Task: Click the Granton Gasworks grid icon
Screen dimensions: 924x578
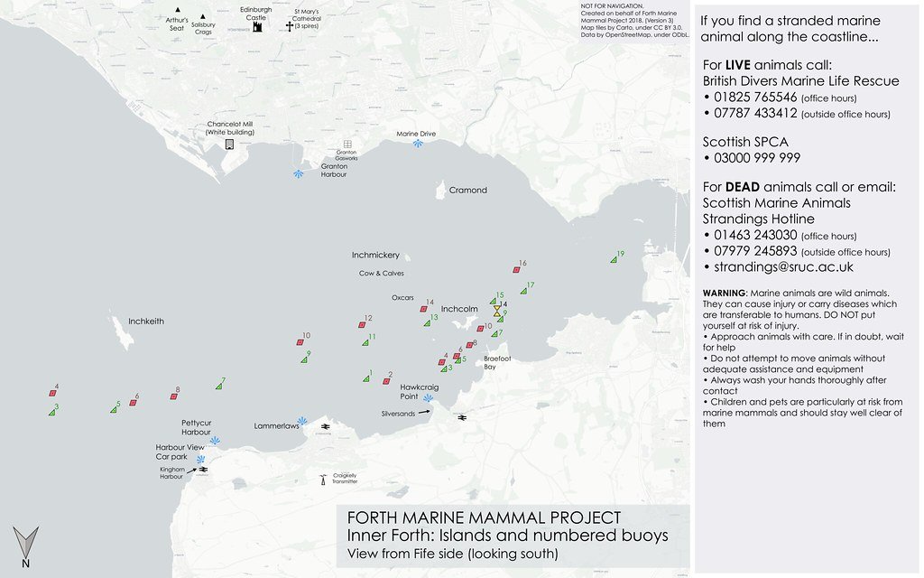Action: [346, 144]
